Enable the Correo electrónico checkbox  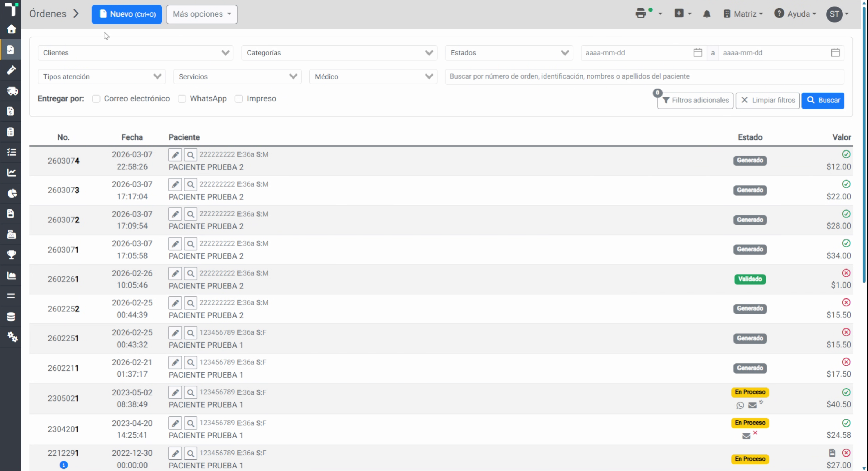click(x=96, y=99)
